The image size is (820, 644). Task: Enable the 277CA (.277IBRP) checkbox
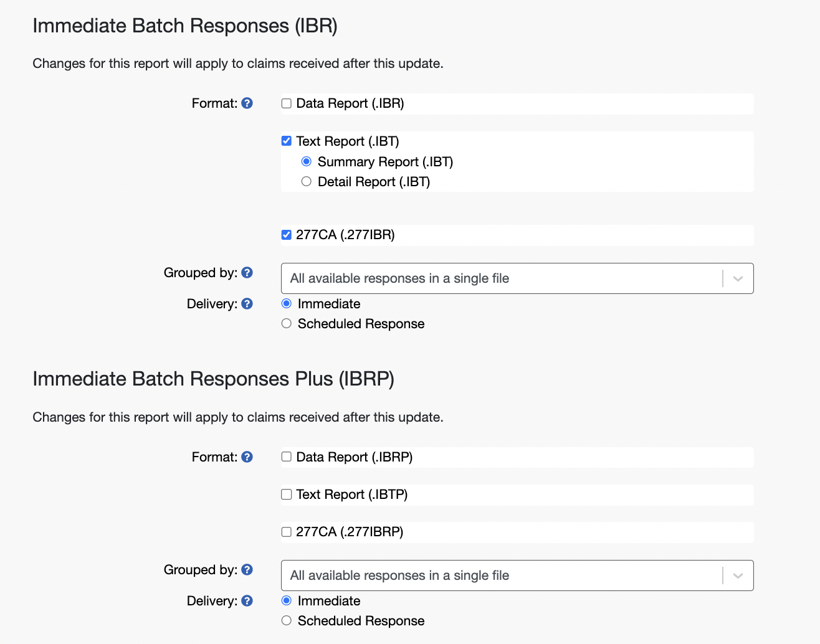(287, 532)
